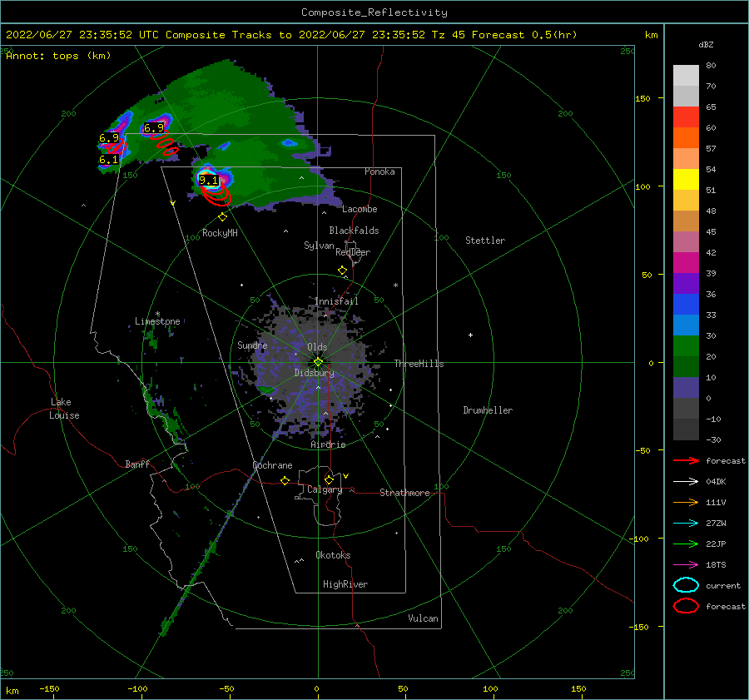Click the Composite_Reflectivity title

[374, 12]
